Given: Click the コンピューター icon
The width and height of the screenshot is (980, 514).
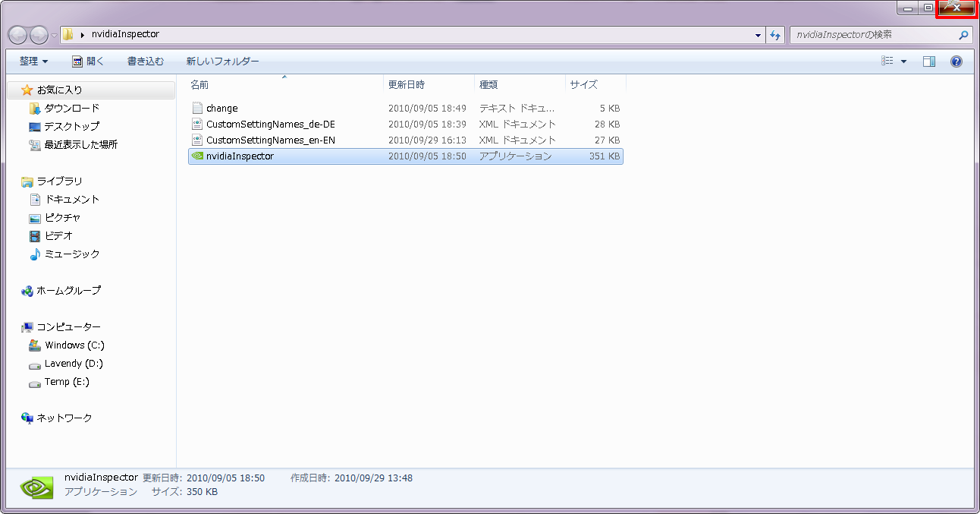Looking at the screenshot, I should pos(27,327).
